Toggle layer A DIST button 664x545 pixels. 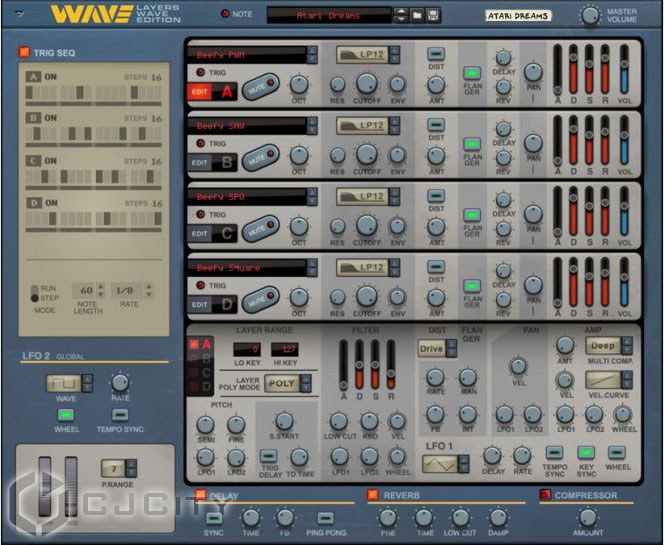(x=436, y=54)
